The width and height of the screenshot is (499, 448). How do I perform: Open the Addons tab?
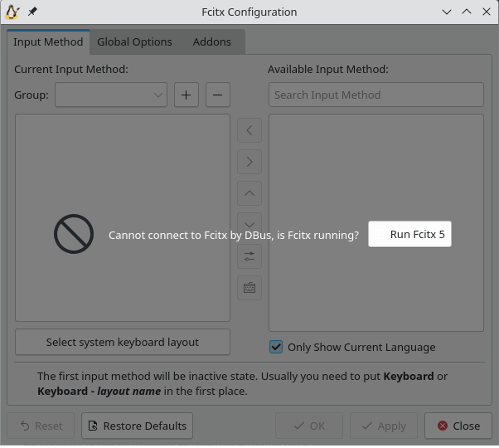pyautogui.click(x=212, y=42)
